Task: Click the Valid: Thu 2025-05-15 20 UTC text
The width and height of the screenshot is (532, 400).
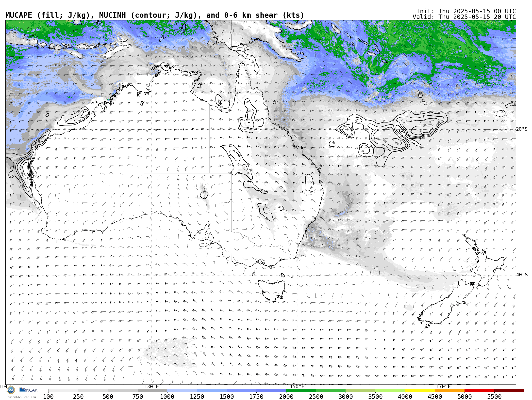Action: coord(464,17)
